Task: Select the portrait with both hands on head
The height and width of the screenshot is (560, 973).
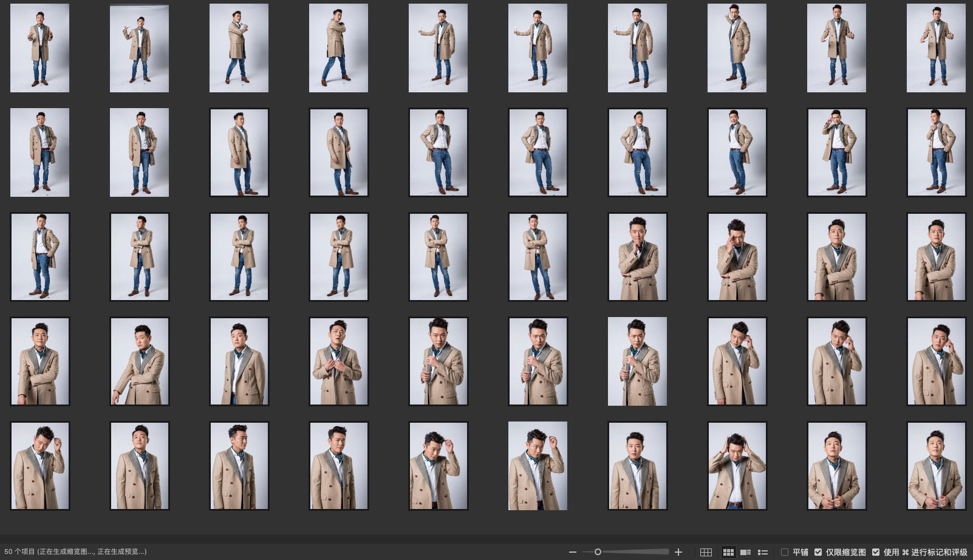Action: click(x=737, y=466)
